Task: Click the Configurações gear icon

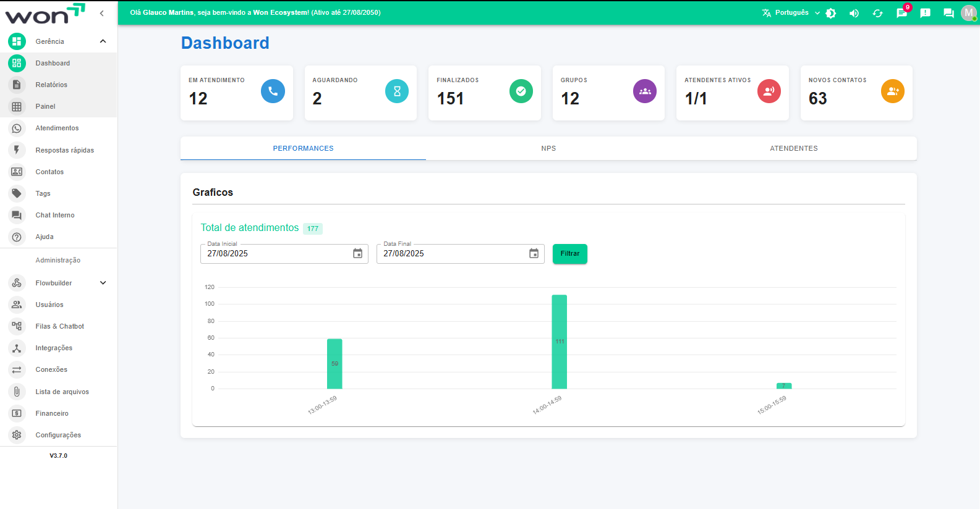Action: (17, 435)
